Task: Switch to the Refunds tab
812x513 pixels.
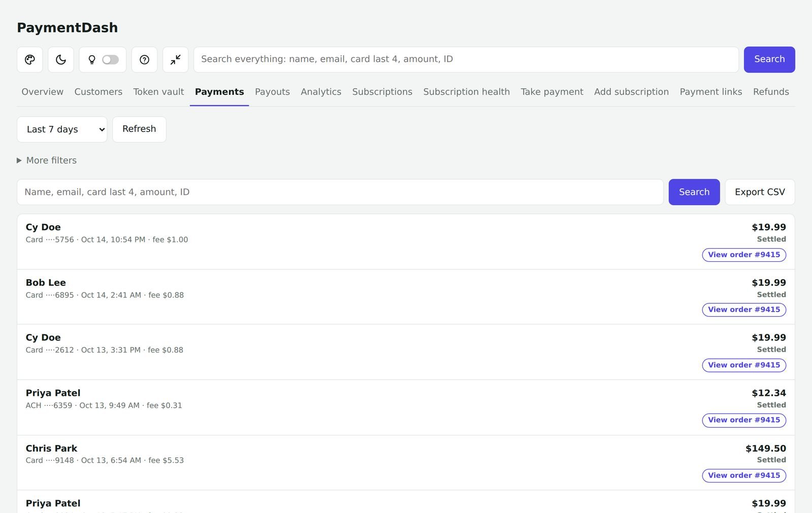Action: coord(771,92)
